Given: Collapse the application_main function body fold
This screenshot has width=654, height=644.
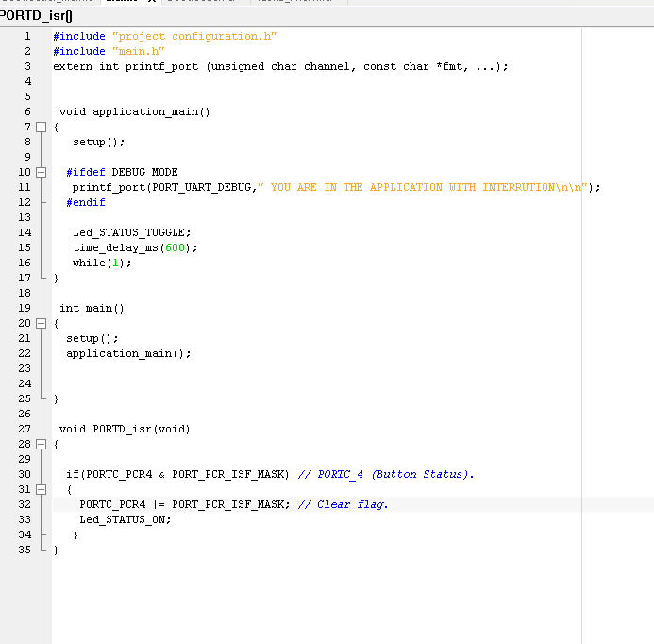Looking at the screenshot, I should point(41,127).
